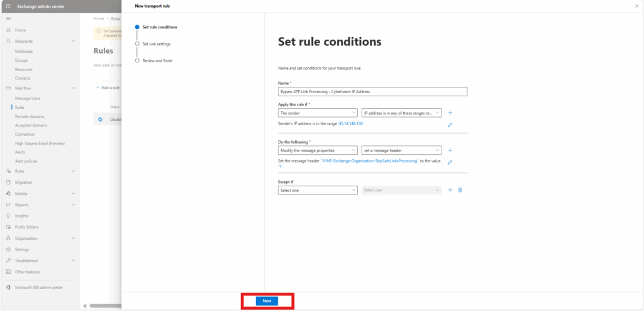644x311 pixels.
Task: Collapse the Recipients section chevron
Action: click(74, 41)
